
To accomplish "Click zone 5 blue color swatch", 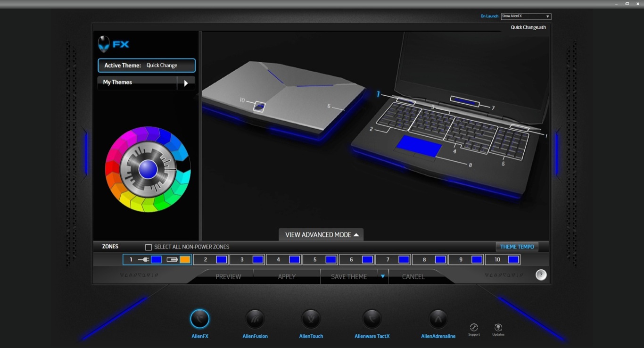I will (331, 260).
